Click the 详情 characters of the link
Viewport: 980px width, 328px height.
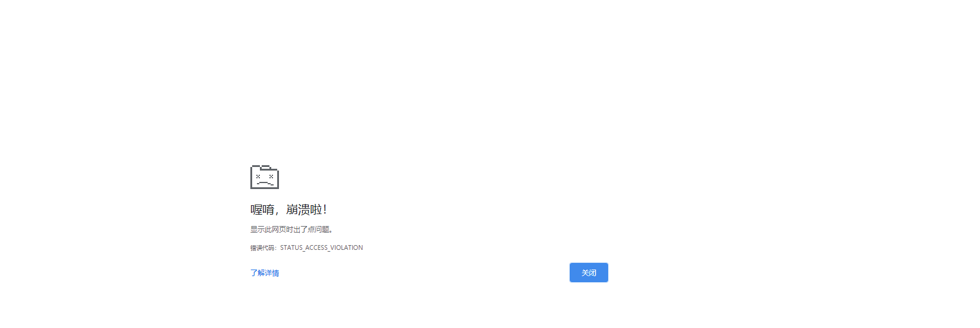(x=272, y=273)
